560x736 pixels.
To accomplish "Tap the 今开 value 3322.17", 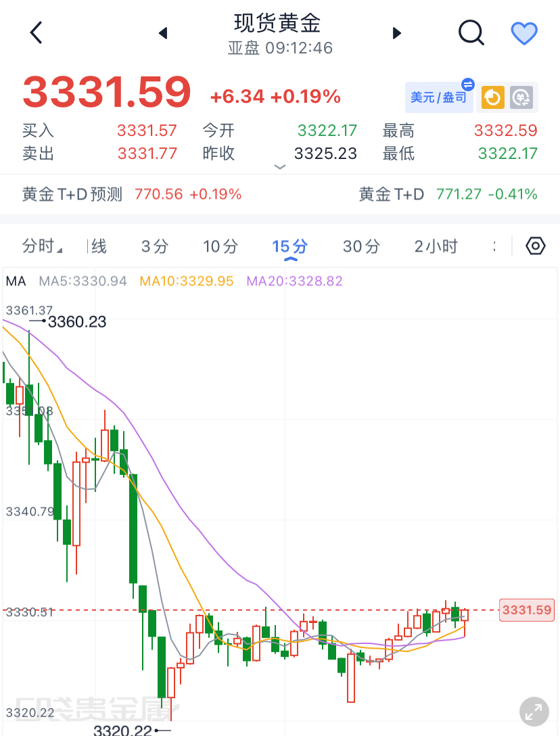I will pyautogui.click(x=327, y=130).
